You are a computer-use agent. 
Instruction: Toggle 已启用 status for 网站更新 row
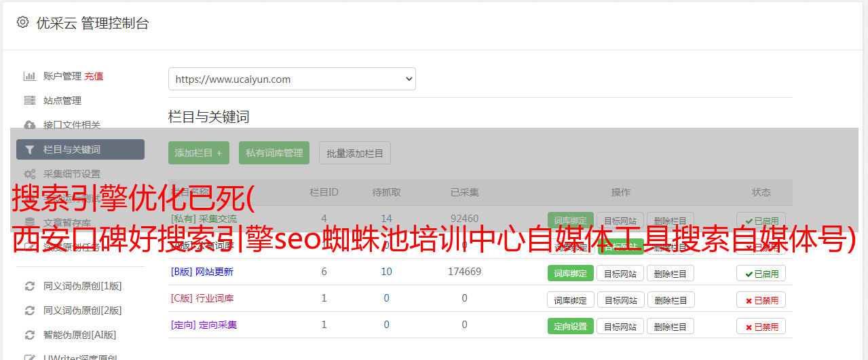[x=761, y=273]
